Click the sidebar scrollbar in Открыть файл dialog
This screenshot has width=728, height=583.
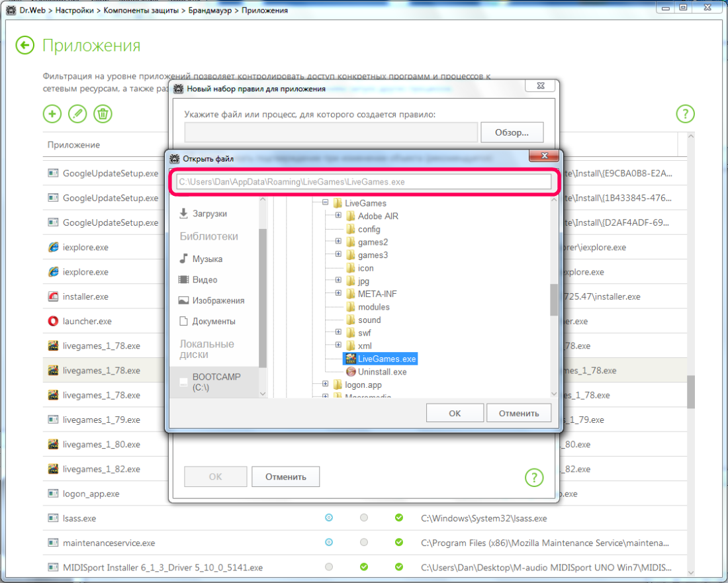pyautogui.click(x=263, y=298)
